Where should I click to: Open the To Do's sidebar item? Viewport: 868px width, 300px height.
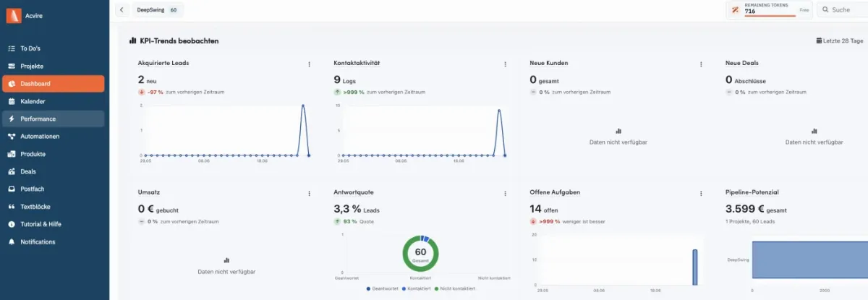(54, 48)
